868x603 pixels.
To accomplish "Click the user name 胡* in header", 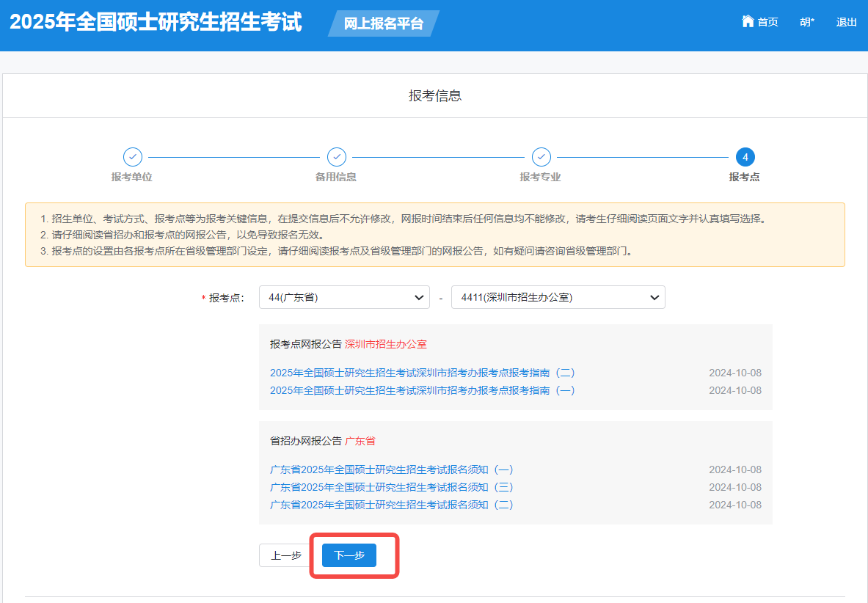I will coord(807,22).
